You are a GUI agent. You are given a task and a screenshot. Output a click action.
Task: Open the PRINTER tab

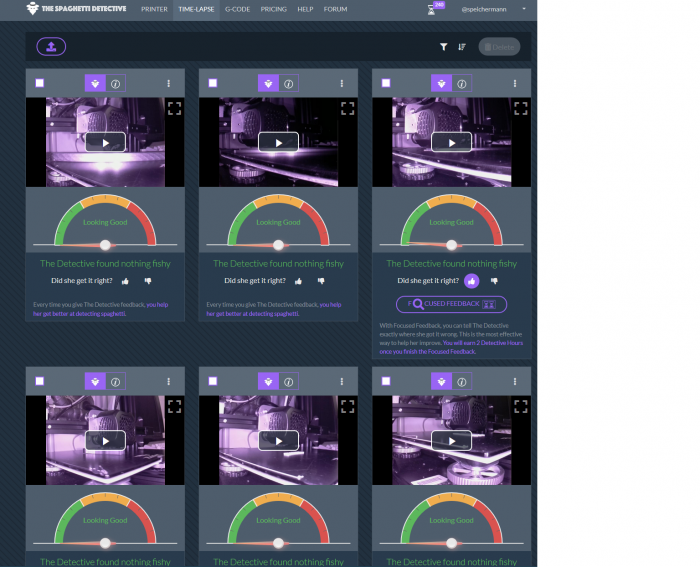click(x=154, y=9)
